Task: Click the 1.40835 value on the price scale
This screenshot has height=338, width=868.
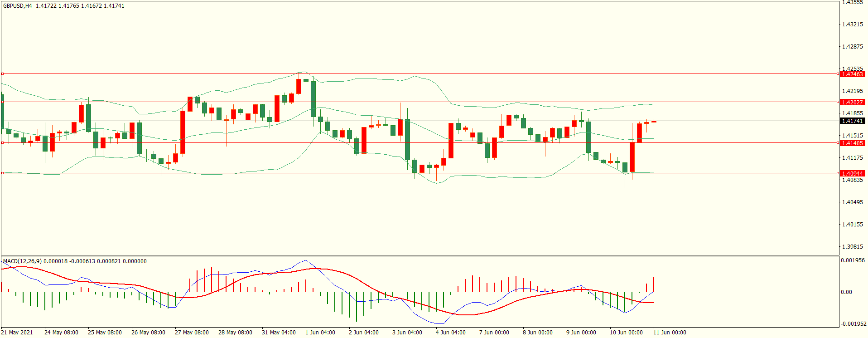Action: click(x=852, y=180)
